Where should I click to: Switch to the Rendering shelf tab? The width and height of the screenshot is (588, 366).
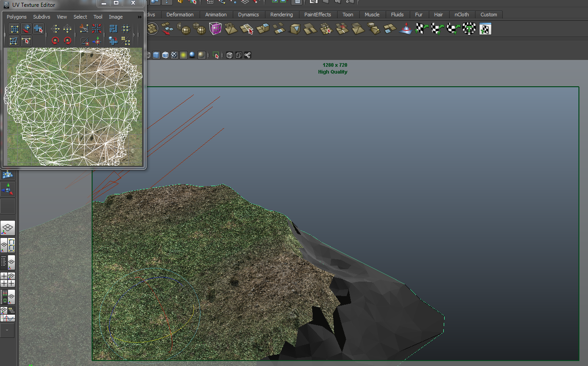tap(281, 15)
